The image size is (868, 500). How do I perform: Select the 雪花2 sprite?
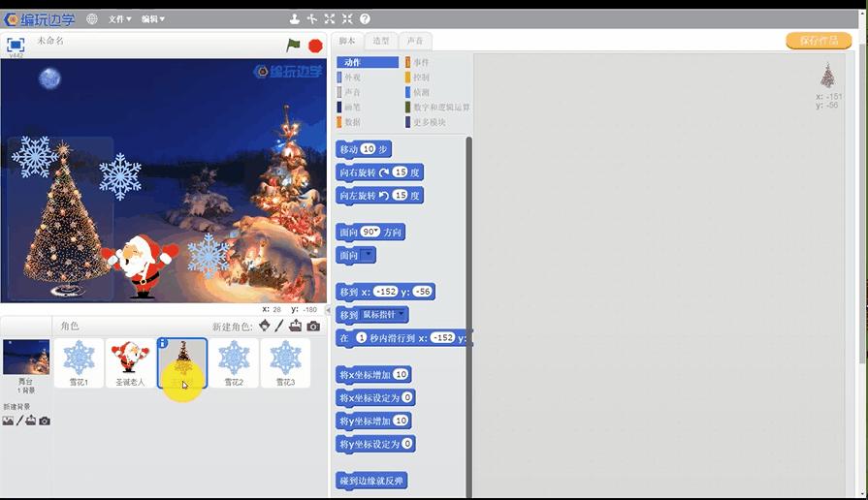(x=234, y=362)
